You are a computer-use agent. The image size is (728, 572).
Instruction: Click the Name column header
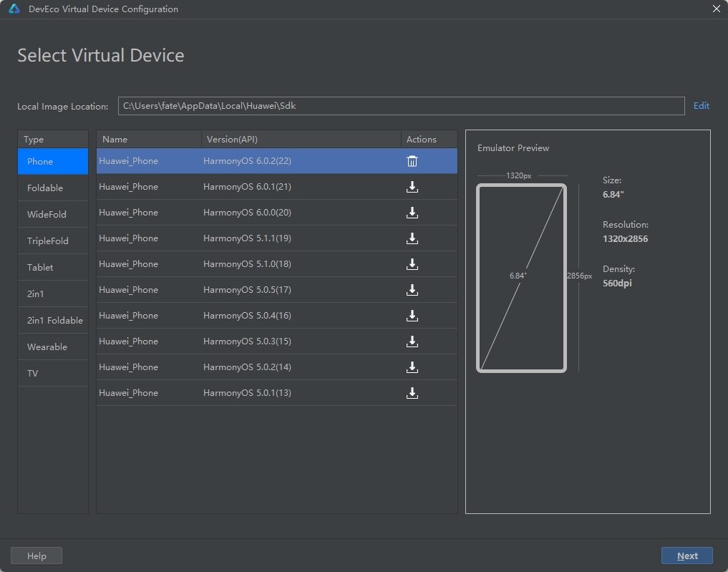click(149, 140)
